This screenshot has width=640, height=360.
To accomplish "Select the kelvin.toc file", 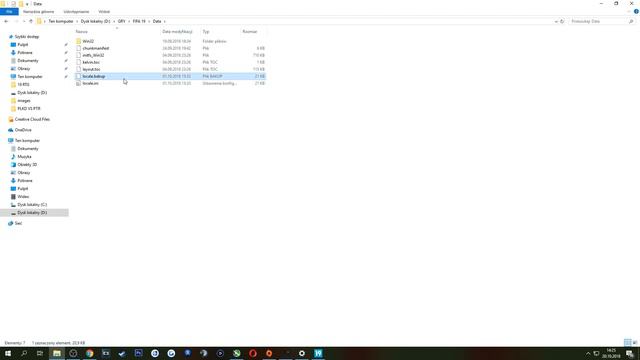I will point(170,62).
